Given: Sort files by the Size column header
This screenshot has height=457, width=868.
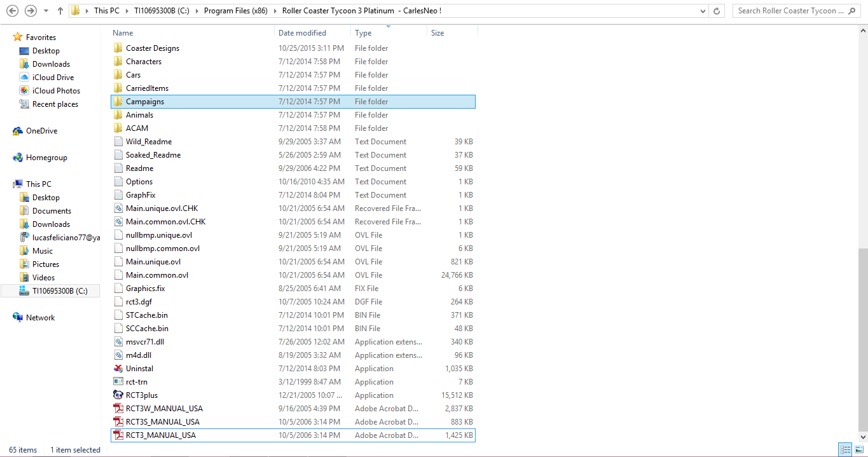Looking at the screenshot, I should coord(437,33).
